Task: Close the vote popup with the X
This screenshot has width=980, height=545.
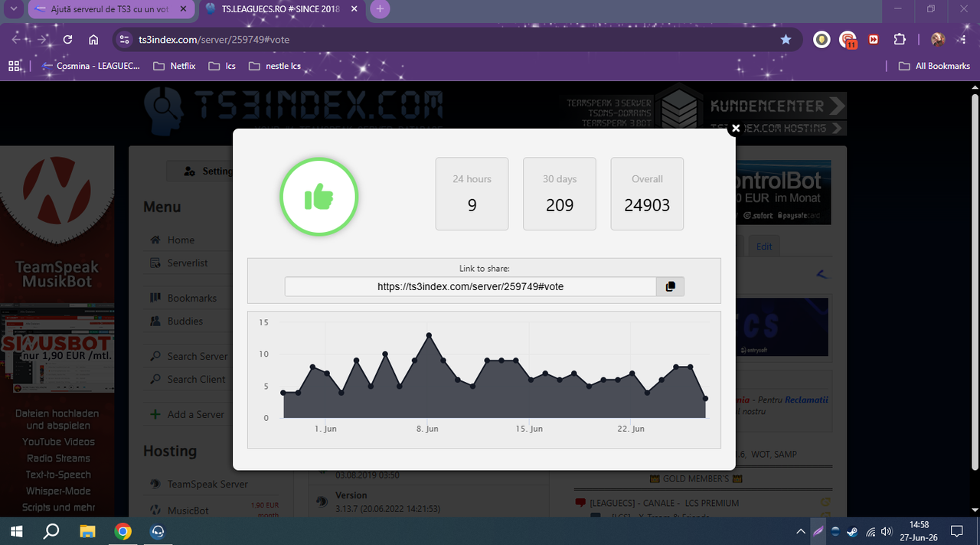Action: pyautogui.click(x=736, y=129)
